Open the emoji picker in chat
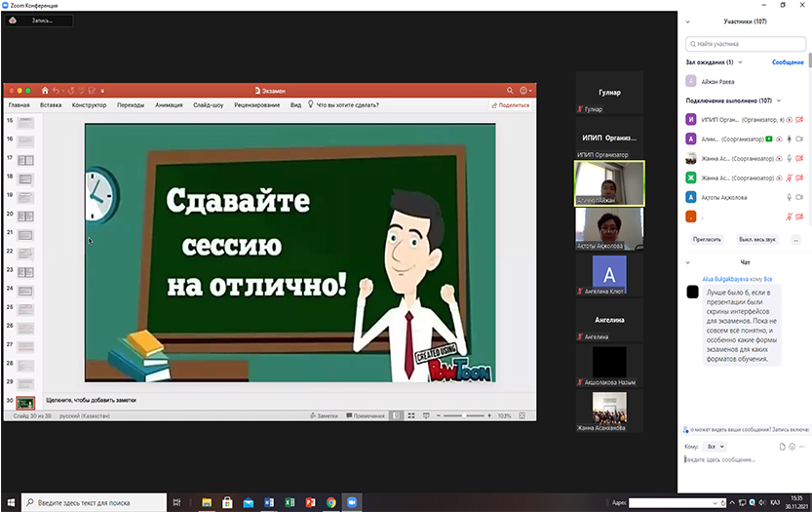 click(792, 447)
